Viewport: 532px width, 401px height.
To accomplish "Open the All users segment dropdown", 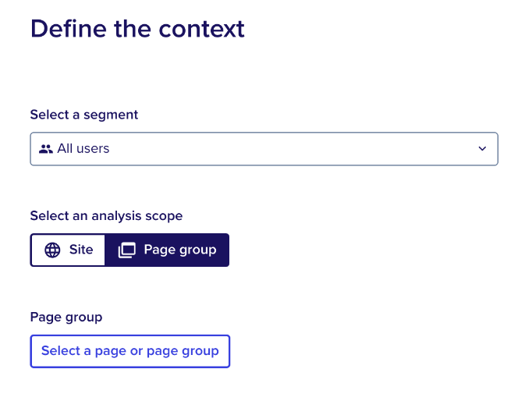I will pos(264,149).
